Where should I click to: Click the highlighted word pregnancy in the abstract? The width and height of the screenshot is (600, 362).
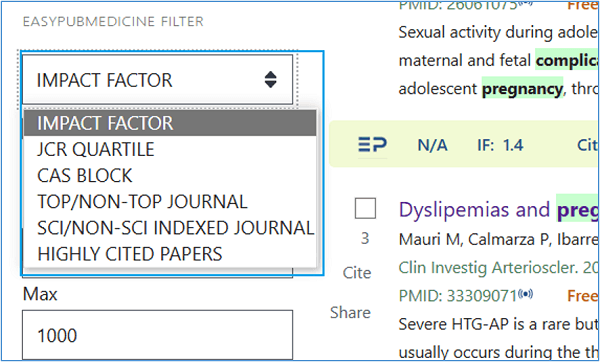point(522,89)
